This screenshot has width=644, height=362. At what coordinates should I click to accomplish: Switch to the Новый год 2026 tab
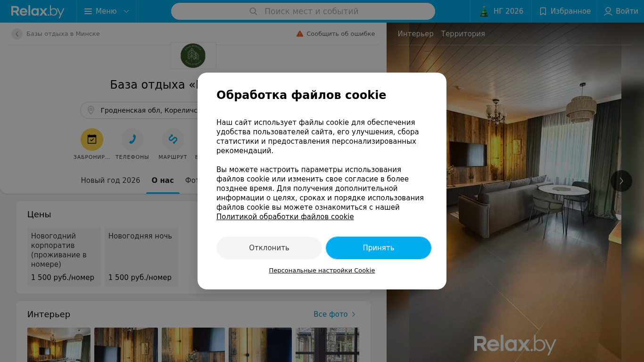tap(110, 181)
